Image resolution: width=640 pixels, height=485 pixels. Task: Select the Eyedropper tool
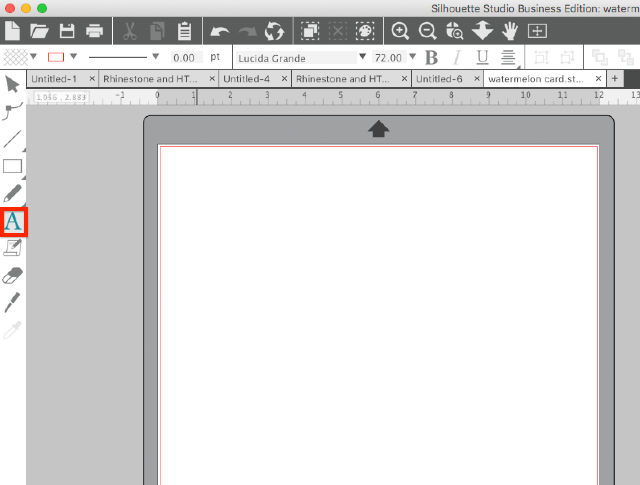[x=12, y=330]
